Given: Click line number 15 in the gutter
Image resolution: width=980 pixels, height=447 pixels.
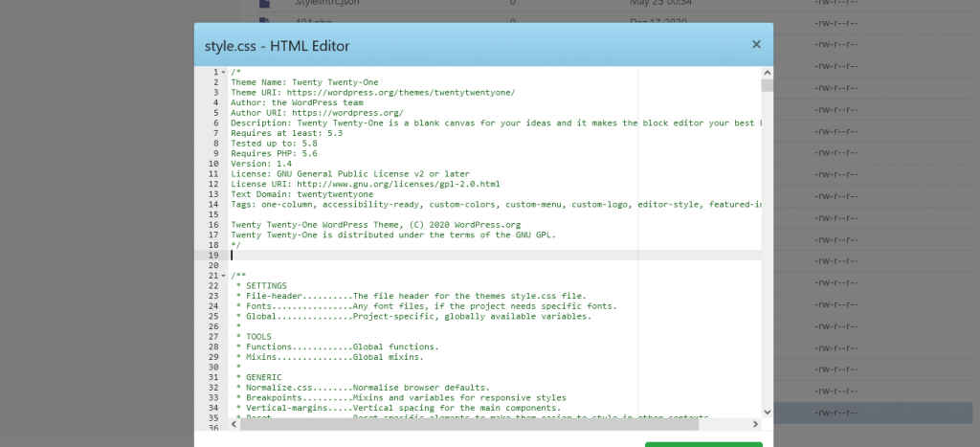Looking at the screenshot, I should point(213,214).
